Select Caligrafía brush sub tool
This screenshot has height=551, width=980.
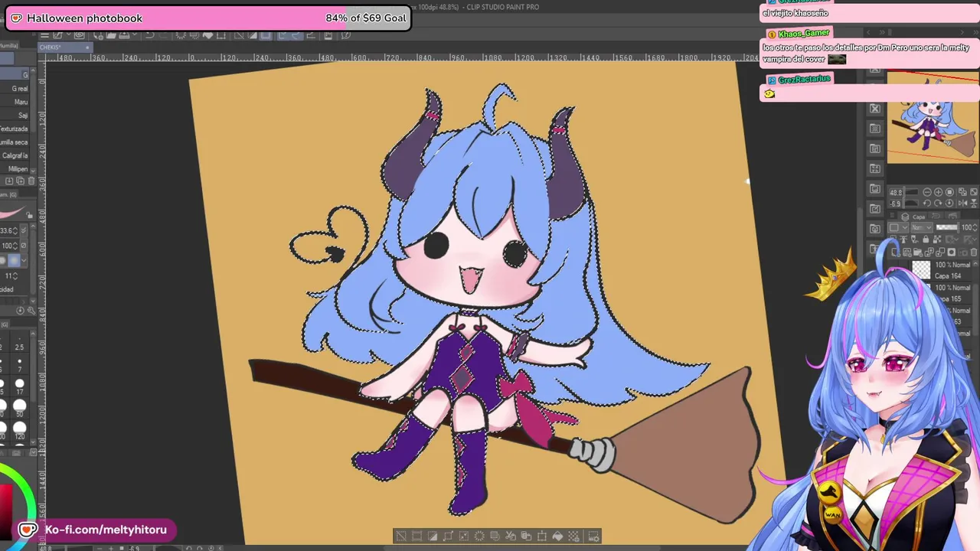(15, 155)
